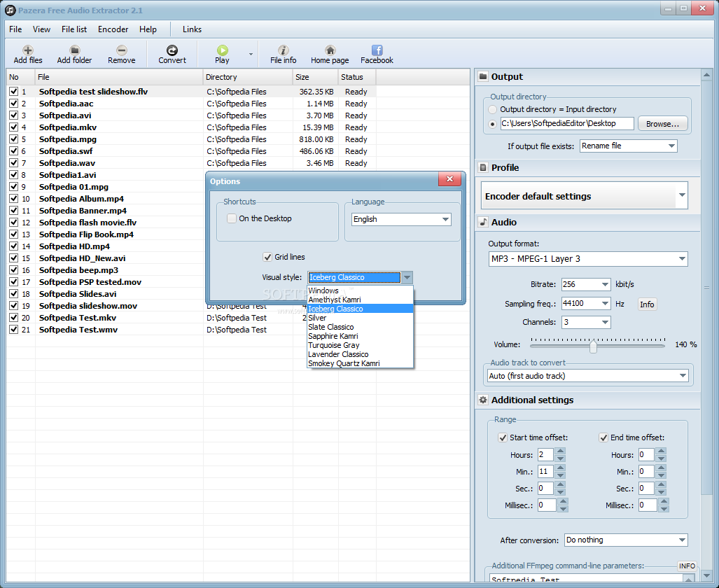Viewport: 719px width, 588px height.
Task: Open the File menu
Action: click(15, 29)
